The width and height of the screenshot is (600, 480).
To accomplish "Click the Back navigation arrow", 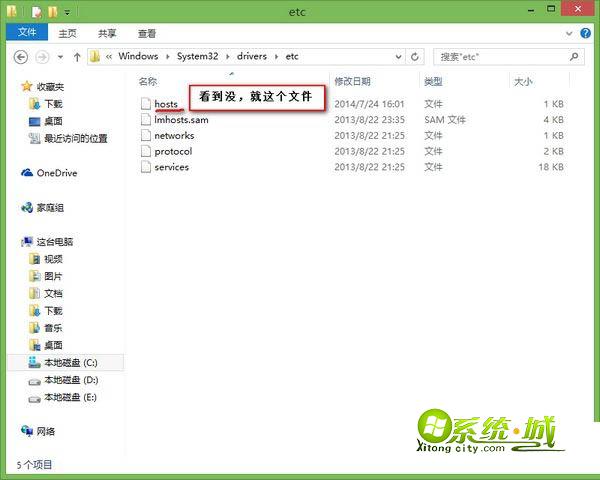I will (x=17, y=57).
